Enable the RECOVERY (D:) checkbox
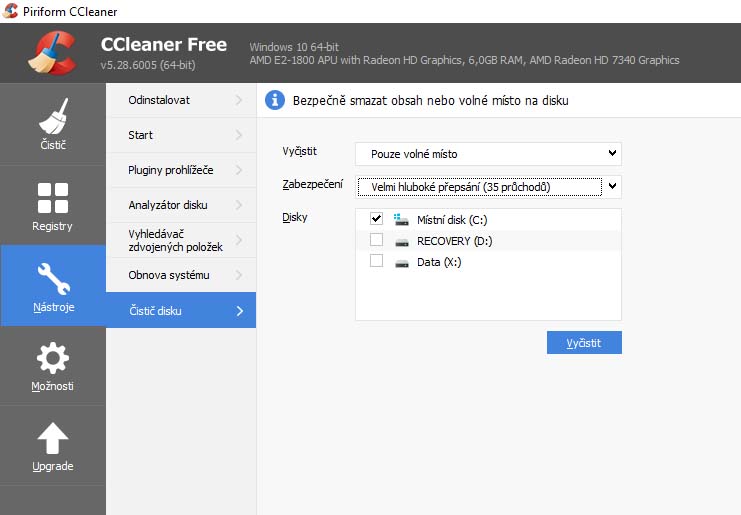 [376, 240]
